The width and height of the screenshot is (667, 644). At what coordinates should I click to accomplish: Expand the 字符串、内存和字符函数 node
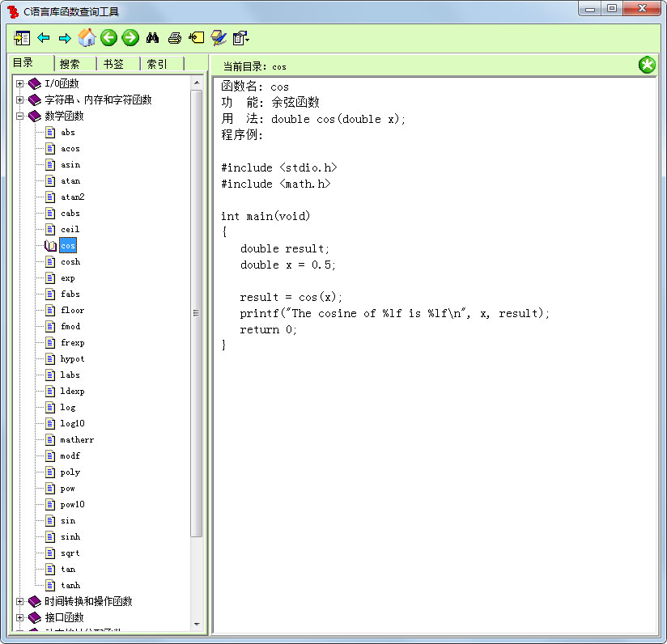coord(19,100)
